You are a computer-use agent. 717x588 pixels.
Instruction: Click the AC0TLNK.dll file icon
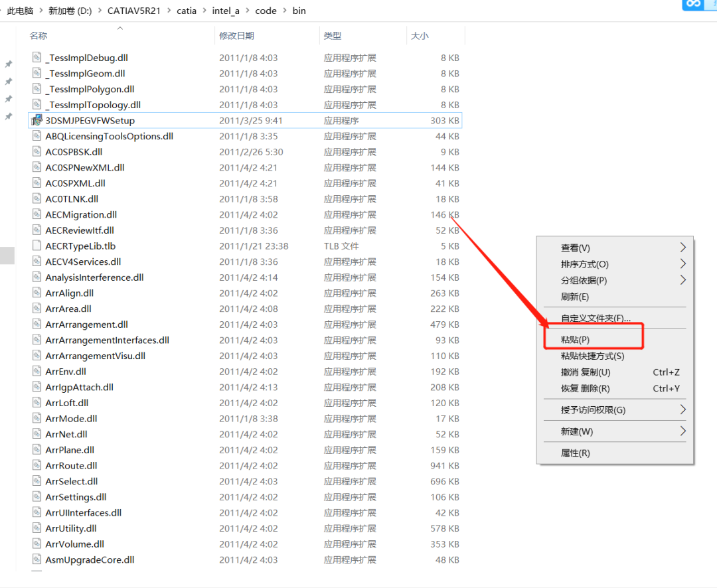pos(37,199)
